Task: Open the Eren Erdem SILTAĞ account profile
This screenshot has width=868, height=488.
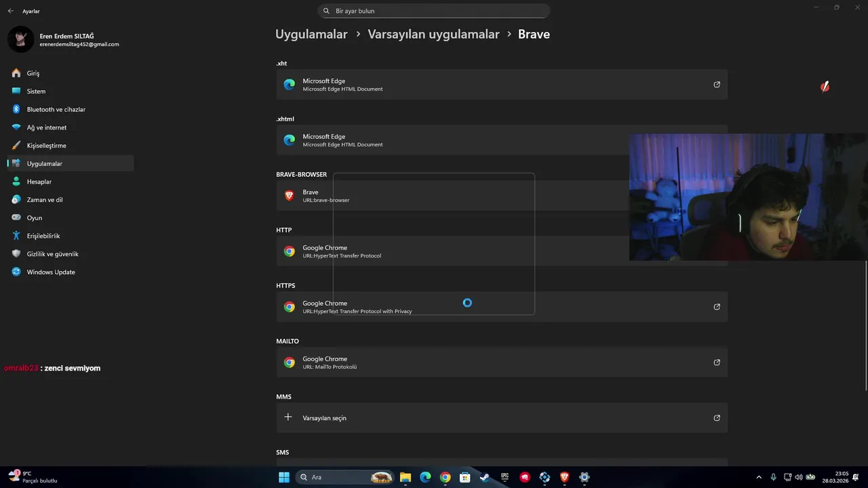Action: click(64, 39)
